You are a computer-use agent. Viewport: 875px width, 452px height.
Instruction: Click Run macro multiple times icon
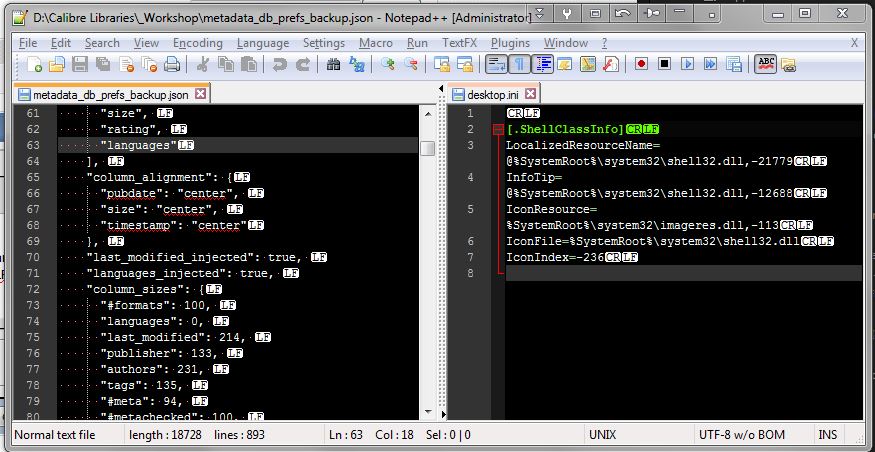(x=710, y=64)
